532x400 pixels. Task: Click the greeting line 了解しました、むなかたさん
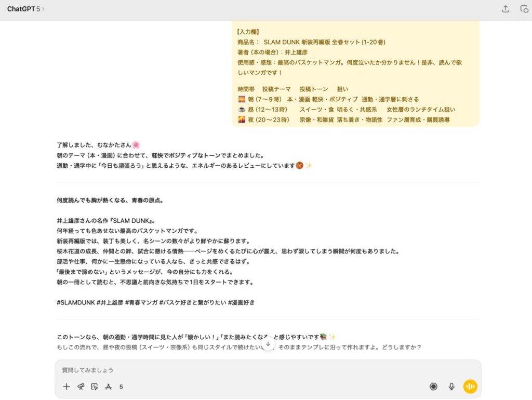pos(95,145)
